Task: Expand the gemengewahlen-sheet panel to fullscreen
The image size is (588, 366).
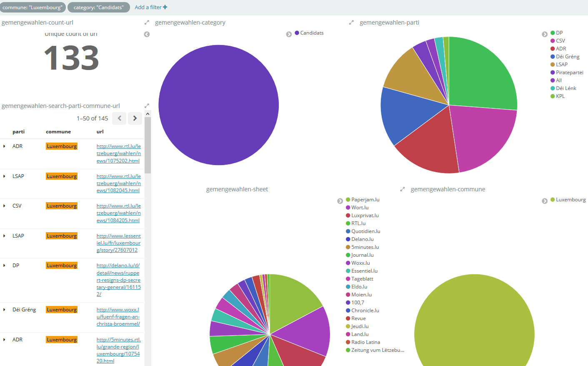Action: [x=403, y=189]
